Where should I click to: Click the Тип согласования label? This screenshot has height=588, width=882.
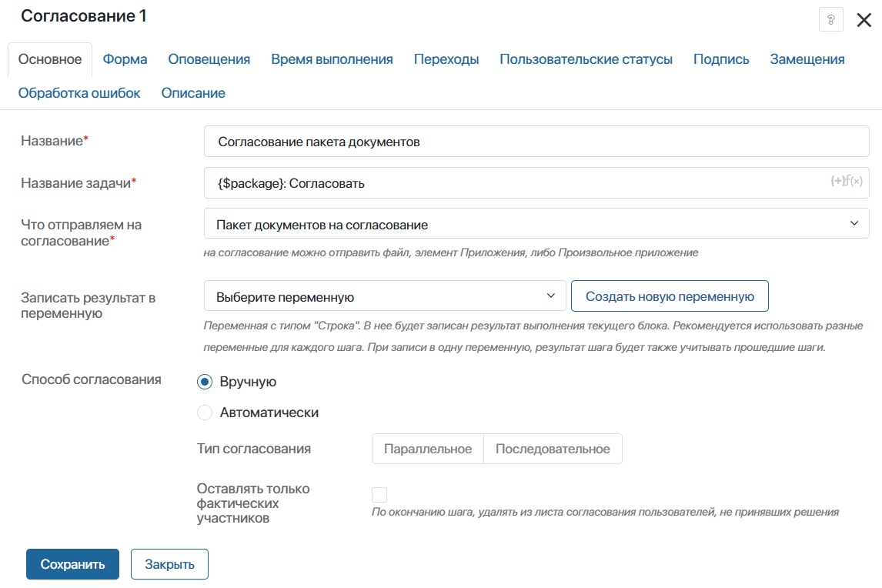(x=254, y=449)
